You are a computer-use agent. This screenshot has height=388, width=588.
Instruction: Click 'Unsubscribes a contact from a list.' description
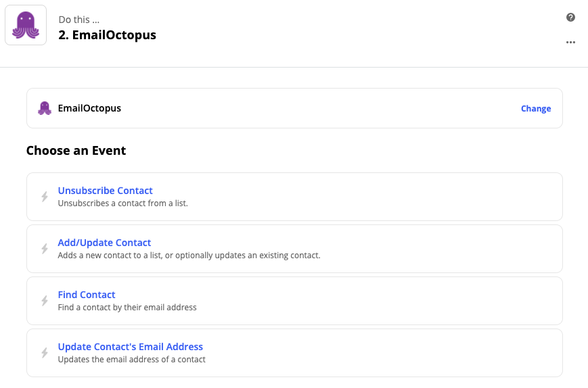coord(122,203)
